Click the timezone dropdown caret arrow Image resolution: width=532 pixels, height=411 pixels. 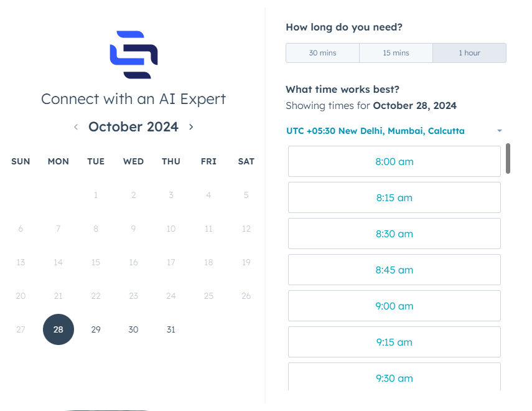pyautogui.click(x=499, y=131)
